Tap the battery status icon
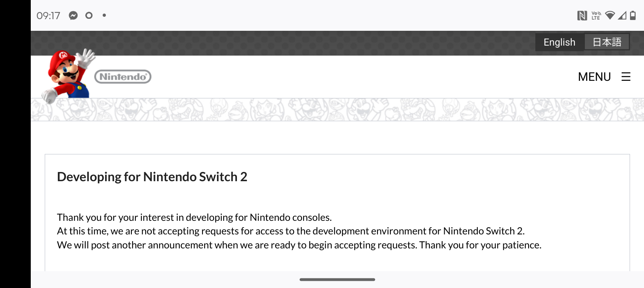The height and width of the screenshot is (288, 644). click(633, 16)
